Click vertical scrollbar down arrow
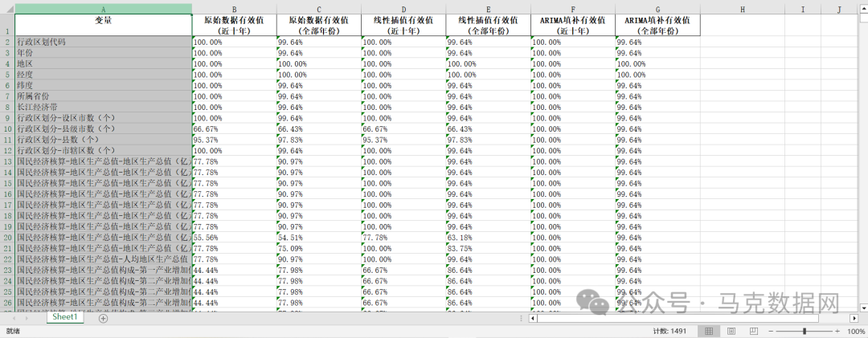Viewport: 868px width, 338px height. (x=863, y=307)
